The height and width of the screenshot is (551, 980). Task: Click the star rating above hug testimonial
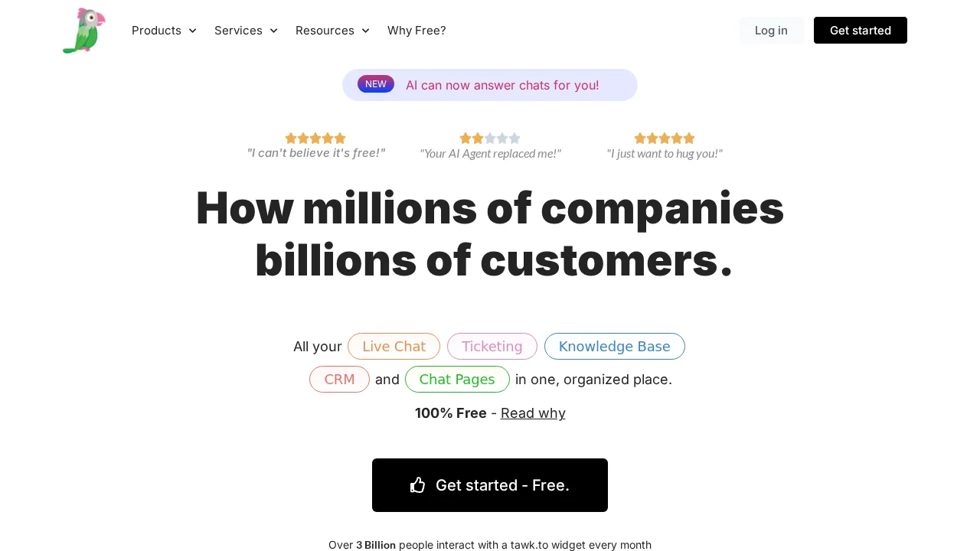[665, 139]
